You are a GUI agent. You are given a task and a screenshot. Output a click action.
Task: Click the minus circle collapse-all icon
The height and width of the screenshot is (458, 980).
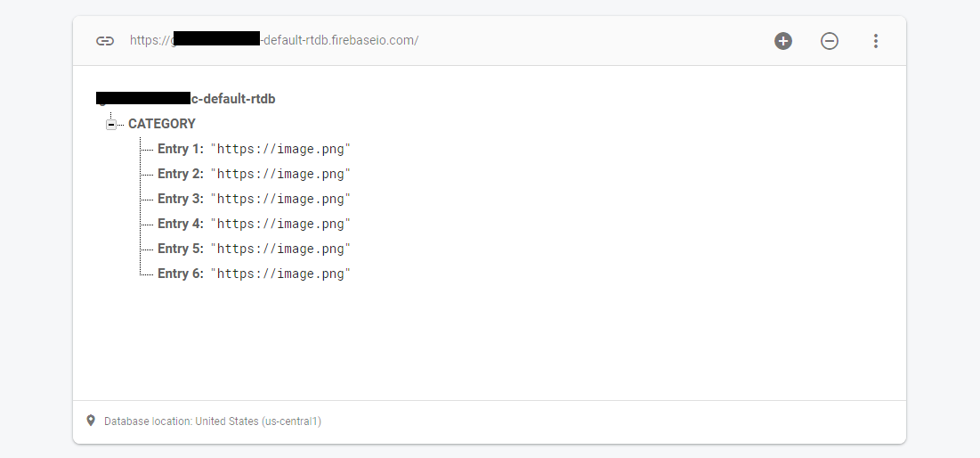[x=830, y=41]
